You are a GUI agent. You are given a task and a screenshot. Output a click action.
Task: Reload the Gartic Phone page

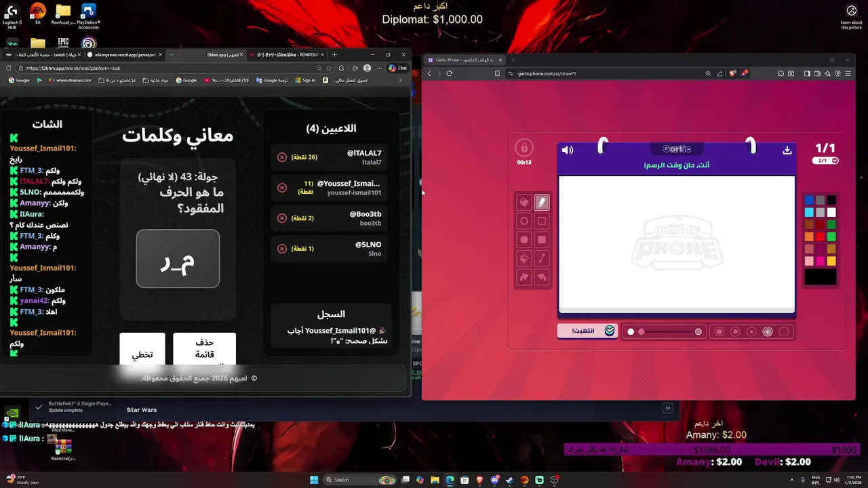pos(449,73)
